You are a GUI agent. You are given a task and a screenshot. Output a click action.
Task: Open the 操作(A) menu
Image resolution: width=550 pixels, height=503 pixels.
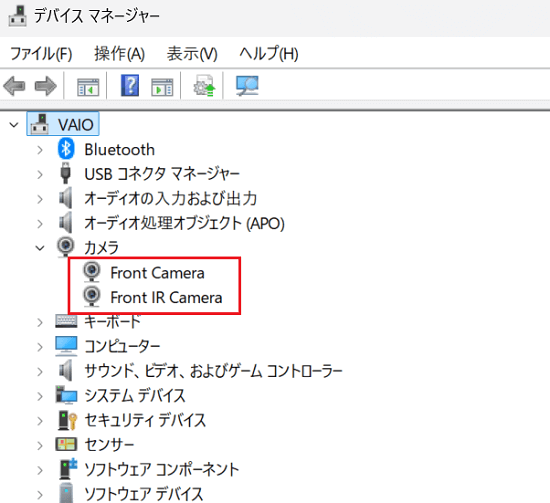(x=120, y=54)
